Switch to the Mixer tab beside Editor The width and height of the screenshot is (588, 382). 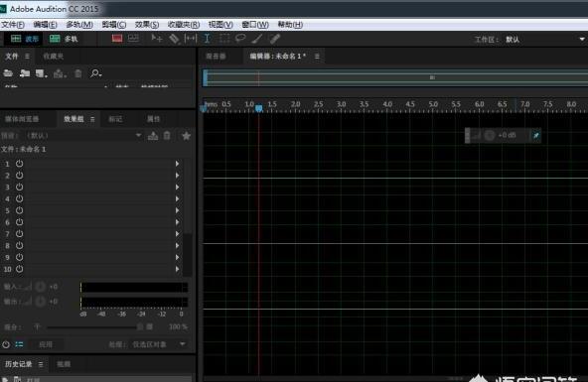(x=216, y=57)
